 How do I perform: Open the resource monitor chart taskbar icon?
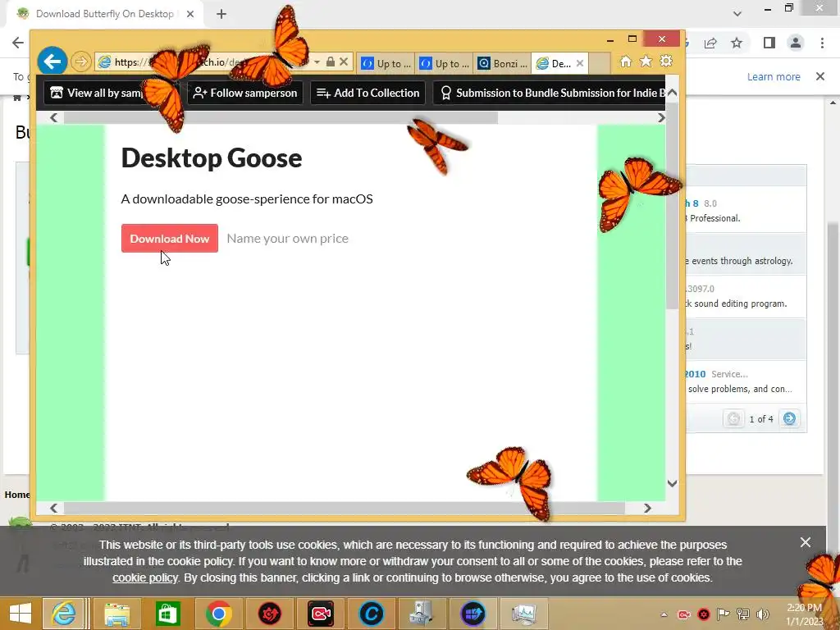click(523, 614)
